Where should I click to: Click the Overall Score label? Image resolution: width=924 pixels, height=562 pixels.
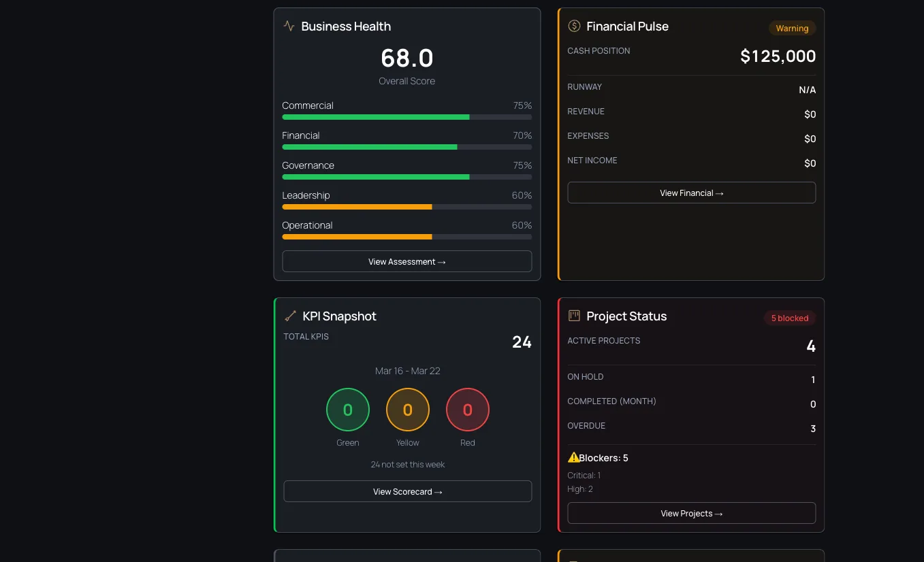coord(407,81)
